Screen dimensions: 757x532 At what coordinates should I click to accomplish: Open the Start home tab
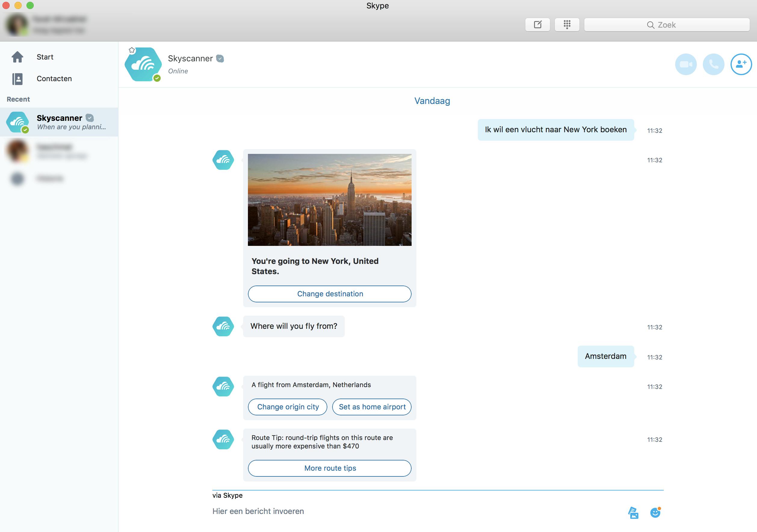(x=45, y=57)
